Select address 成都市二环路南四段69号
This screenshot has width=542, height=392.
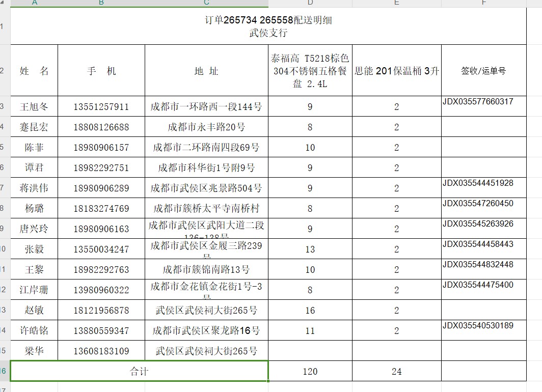pos(206,147)
